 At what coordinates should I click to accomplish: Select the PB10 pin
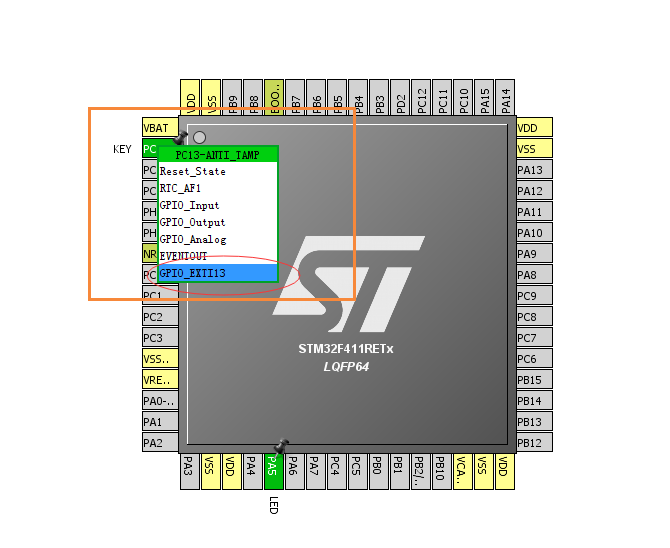442,471
